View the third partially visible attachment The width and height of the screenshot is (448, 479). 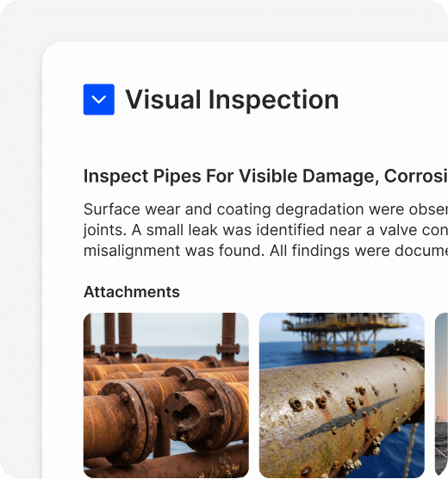pyautogui.click(x=441, y=395)
